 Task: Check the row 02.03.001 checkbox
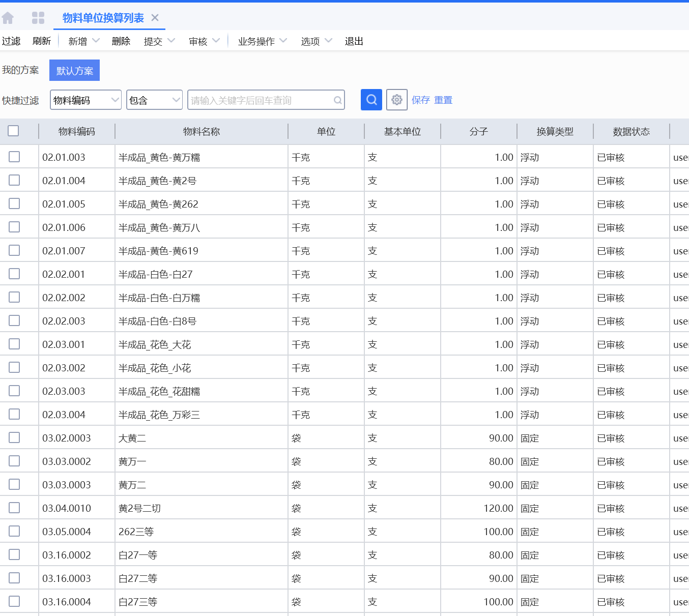coord(14,344)
